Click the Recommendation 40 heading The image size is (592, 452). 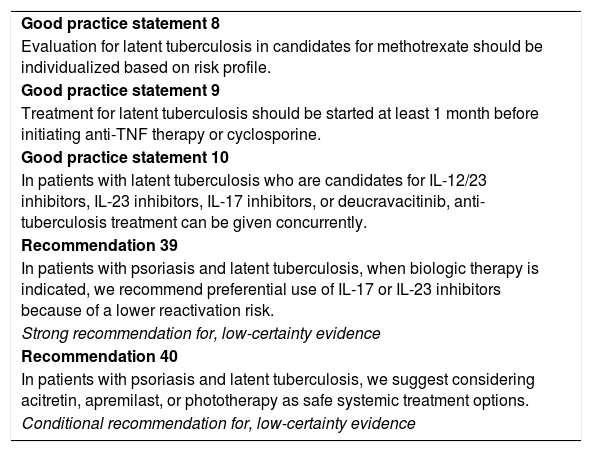(99, 356)
